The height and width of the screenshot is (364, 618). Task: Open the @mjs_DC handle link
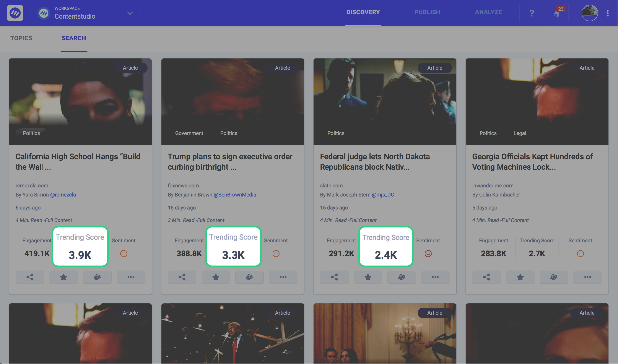tap(383, 195)
